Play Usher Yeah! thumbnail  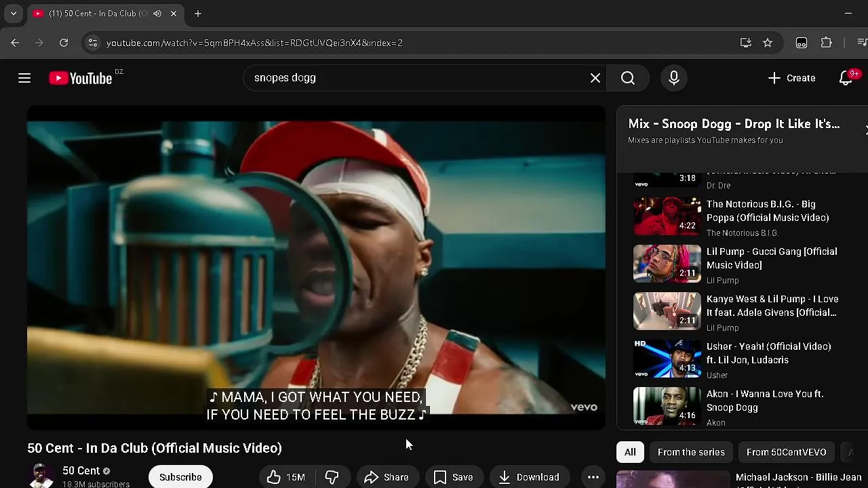tap(667, 359)
